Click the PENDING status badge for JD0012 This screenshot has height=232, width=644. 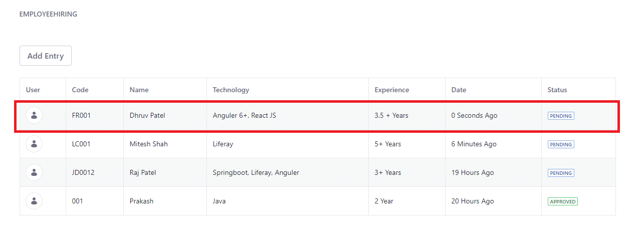pyautogui.click(x=561, y=173)
